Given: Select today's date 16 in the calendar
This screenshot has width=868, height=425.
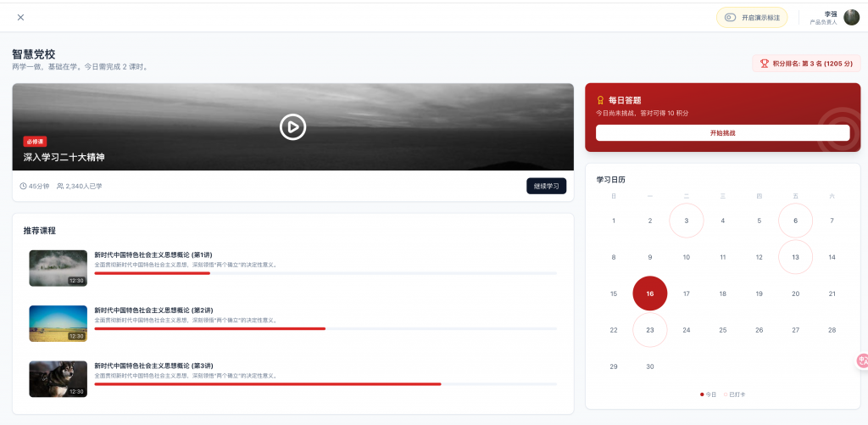Looking at the screenshot, I should coord(650,294).
